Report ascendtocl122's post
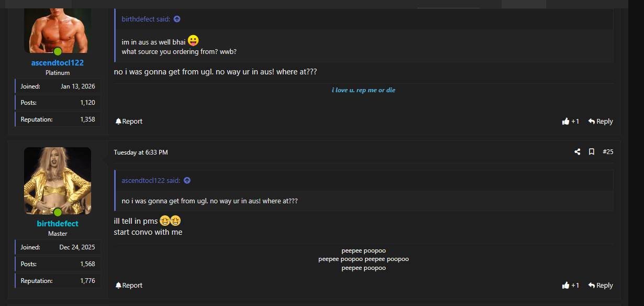Screen dimensions: 644x306 coord(129,122)
